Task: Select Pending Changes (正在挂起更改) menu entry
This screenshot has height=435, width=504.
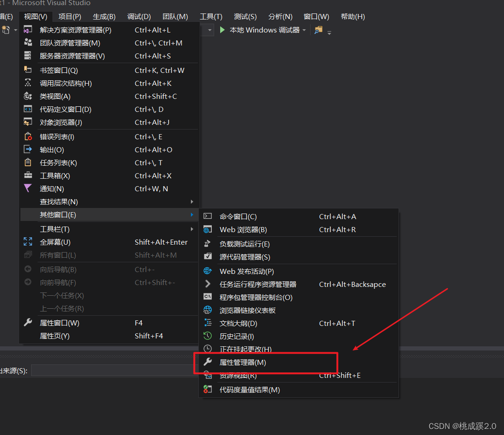Action: [299, 349]
